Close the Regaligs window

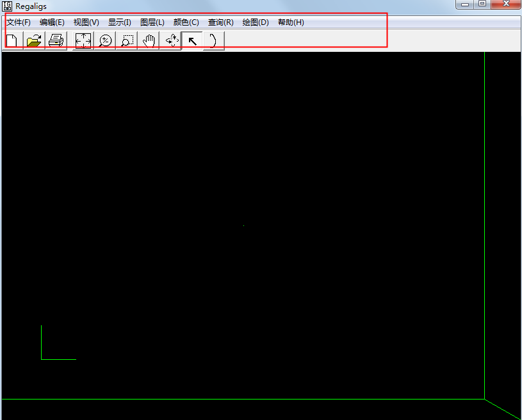click(x=506, y=4)
